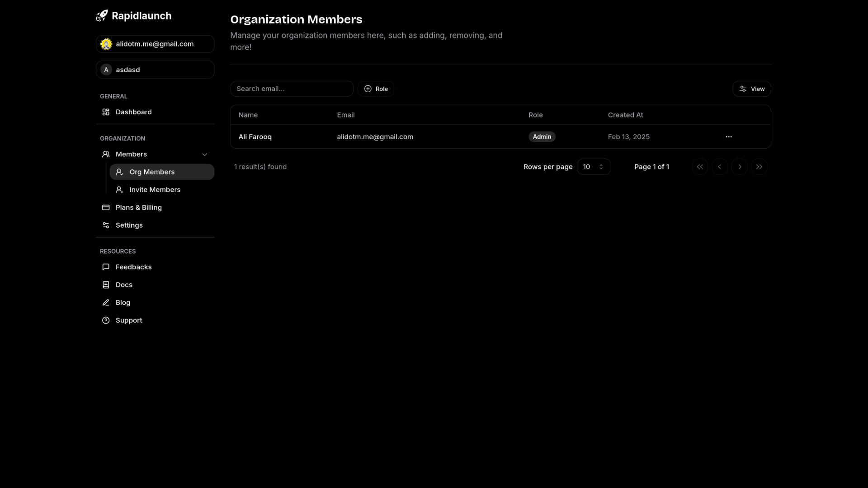Click the Docs document icon
This screenshot has width=868, height=488.
click(x=106, y=285)
